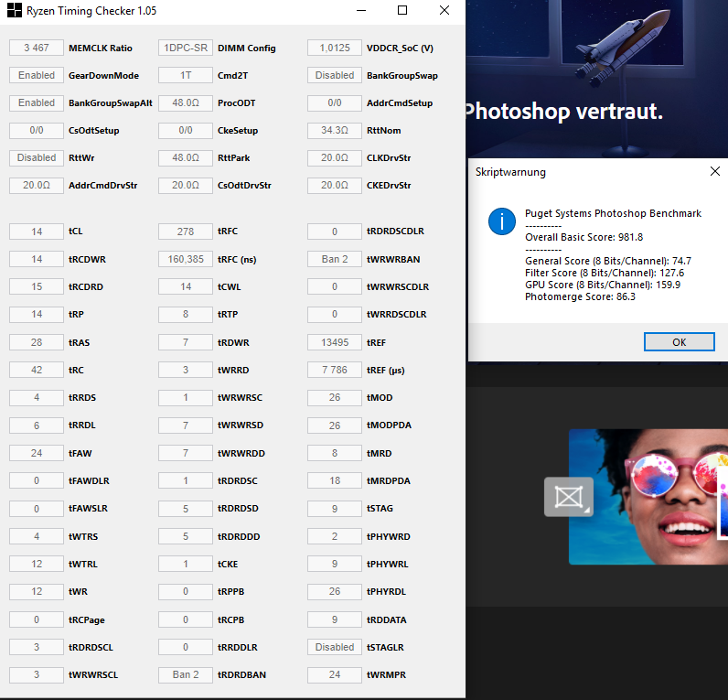Image resolution: width=728 pixels, height=700 pixels.
Task: Click the Filter Score 127.6 line
Action: point(604,273)
